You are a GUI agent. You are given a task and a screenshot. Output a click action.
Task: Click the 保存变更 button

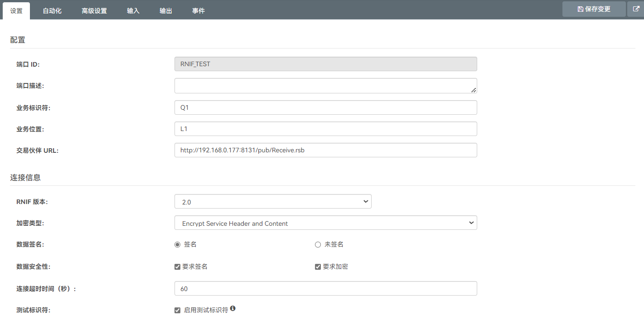click(594, 9)
